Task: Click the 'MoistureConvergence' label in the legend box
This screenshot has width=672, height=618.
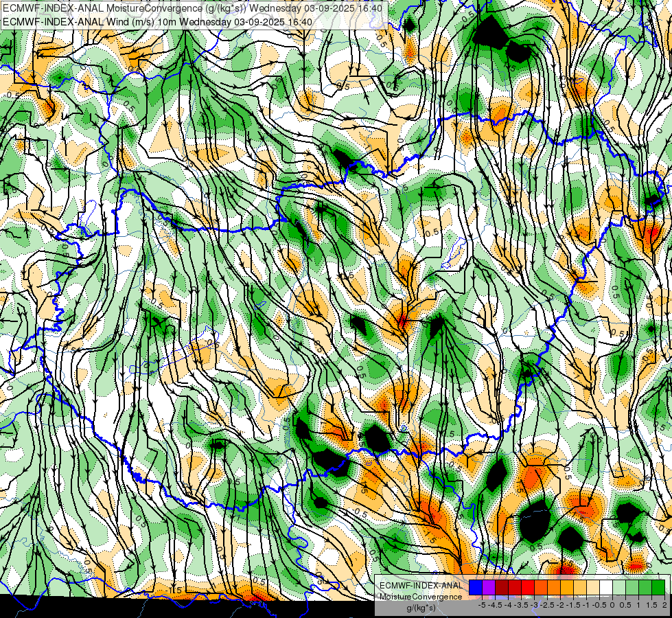Action: 421,597
